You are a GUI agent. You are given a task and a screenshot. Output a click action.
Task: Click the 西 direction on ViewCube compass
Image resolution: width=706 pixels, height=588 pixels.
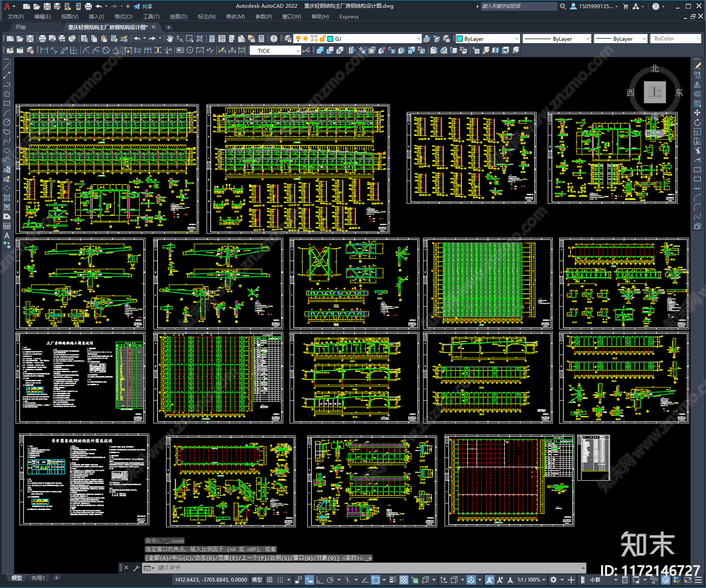point(631,93)
